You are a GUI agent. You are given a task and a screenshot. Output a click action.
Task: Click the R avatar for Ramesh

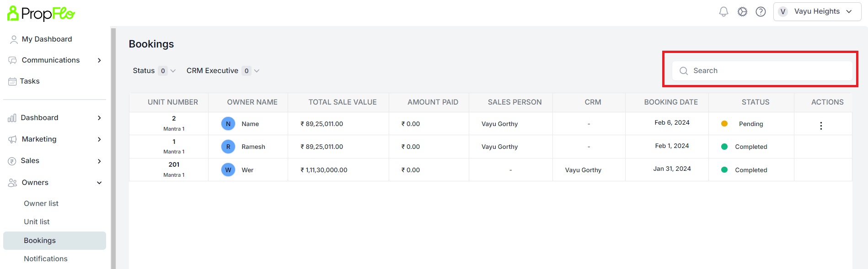228,147
